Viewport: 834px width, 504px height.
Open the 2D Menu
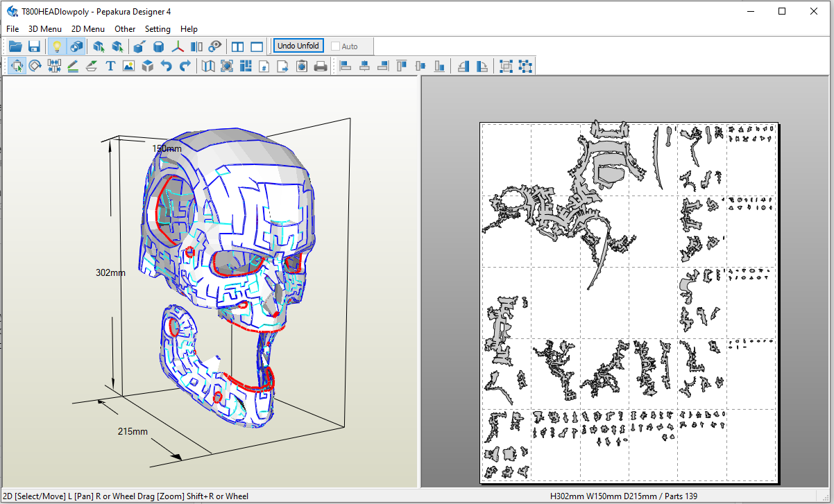(x=88, y=29)
